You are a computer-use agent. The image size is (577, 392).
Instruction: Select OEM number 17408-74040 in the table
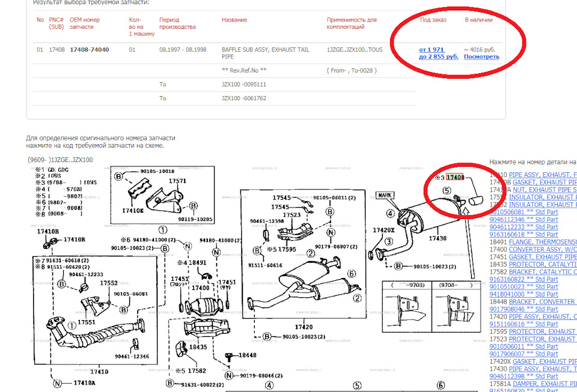coord(90,50)
